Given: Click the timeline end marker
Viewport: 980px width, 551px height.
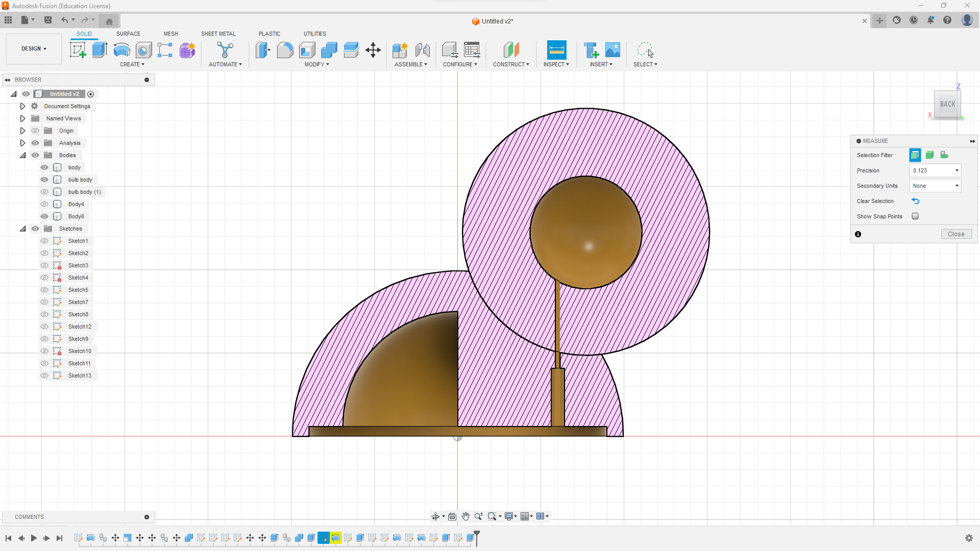Looking at the screenshot, I should [477, 538].
